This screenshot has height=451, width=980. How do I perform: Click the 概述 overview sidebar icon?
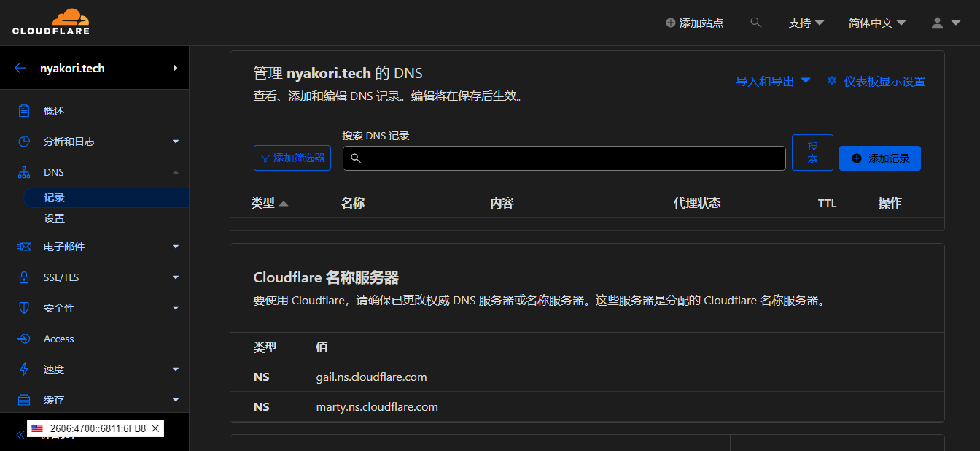click(24, 111)
